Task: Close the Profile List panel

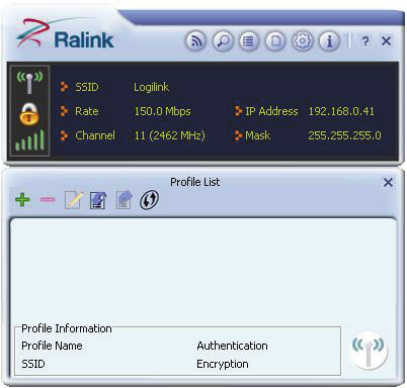Action: (388, 182)
